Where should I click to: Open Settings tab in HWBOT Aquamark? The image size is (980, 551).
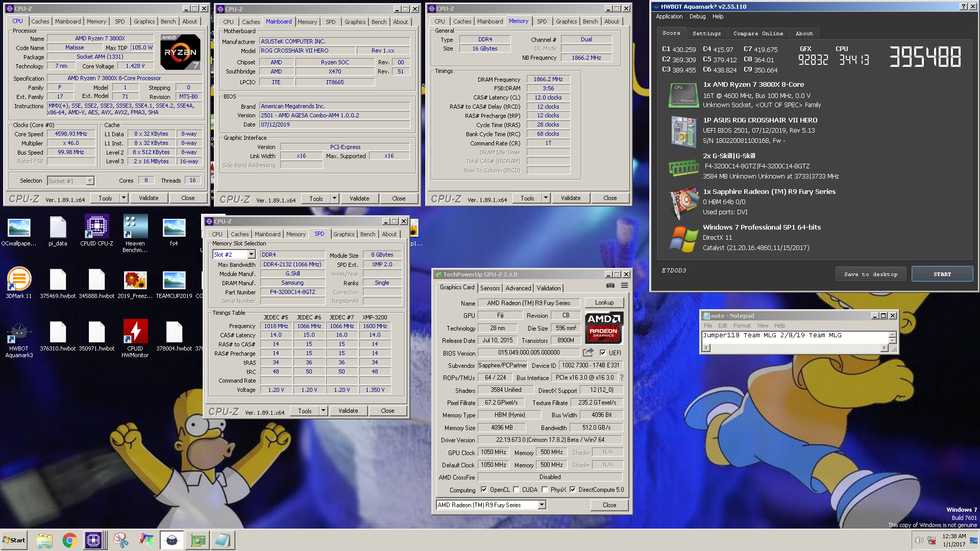(706, 34)
